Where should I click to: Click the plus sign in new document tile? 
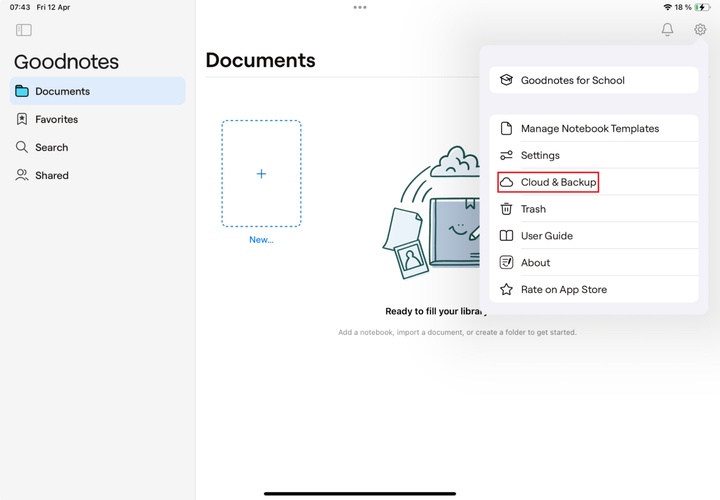261,174
